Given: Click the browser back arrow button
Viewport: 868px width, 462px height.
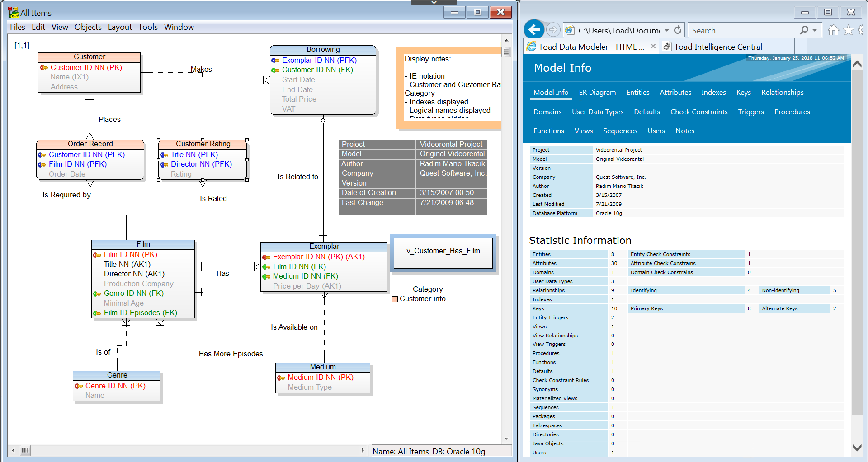Looking at the screenshot, I should tap(534, 30).
